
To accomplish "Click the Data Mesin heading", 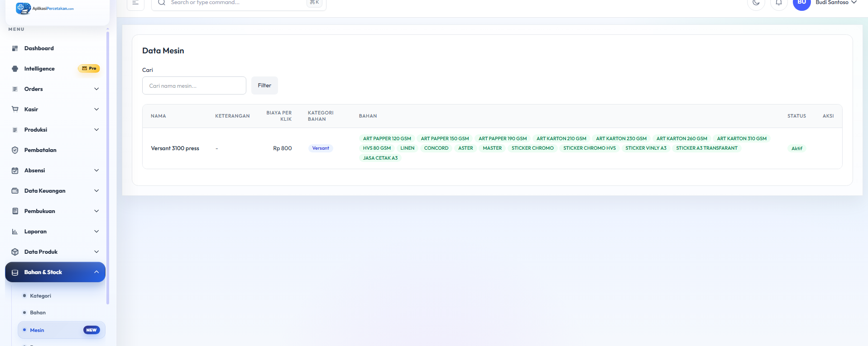I will coord(163,51).
